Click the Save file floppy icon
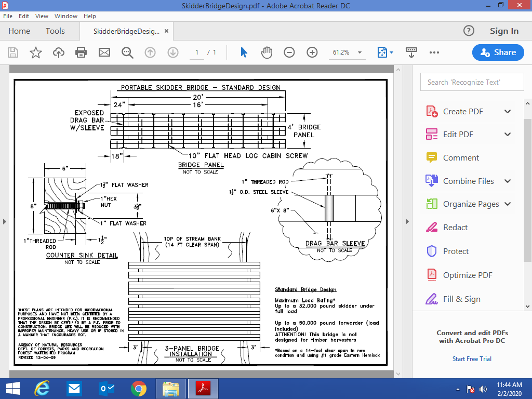This screenshot has height=399, width=532. [x=13, y=52]
